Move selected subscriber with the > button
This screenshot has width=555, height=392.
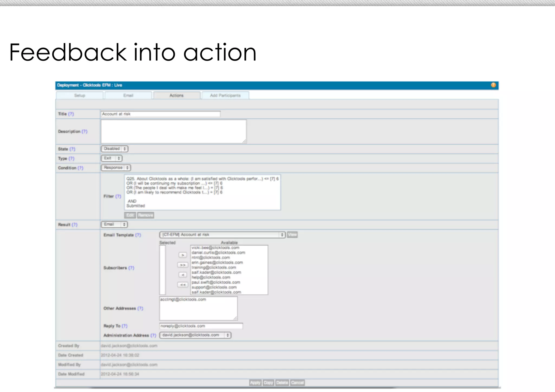(183, 255)
